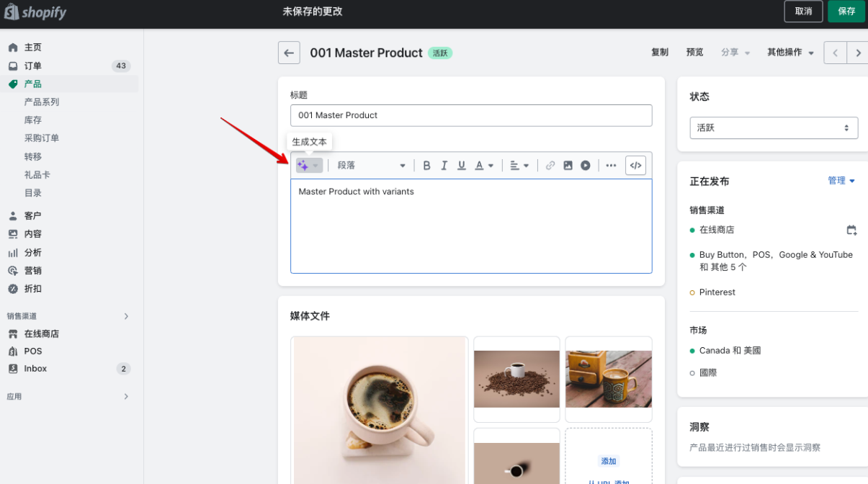This screenshot has width=868, height=484.
Task: Open the text alignment dropdown
Action: (519, 166)
